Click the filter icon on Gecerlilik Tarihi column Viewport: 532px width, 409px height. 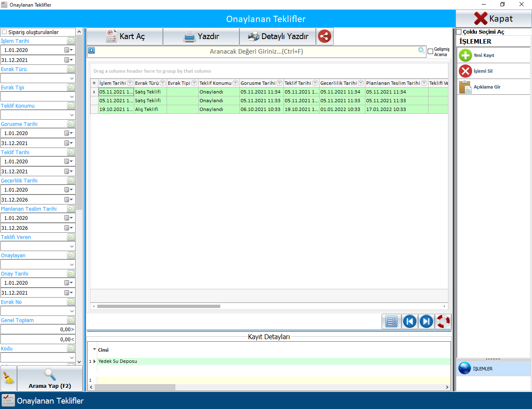point(361,83)
